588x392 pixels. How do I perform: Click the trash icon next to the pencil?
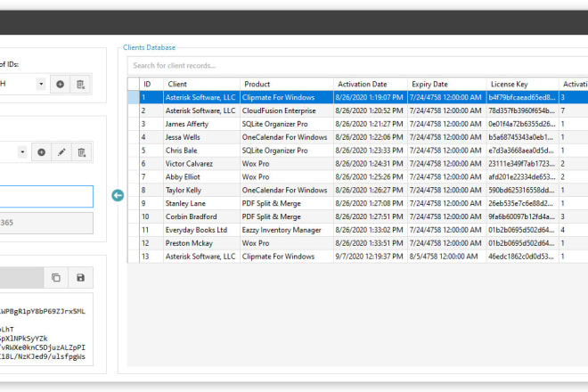tap(81, 152)
